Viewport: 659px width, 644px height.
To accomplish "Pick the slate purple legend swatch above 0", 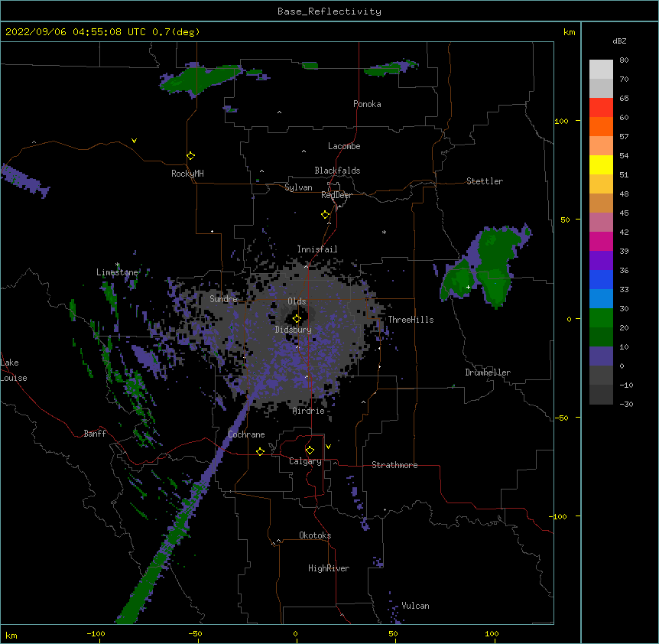I will 601,356.
